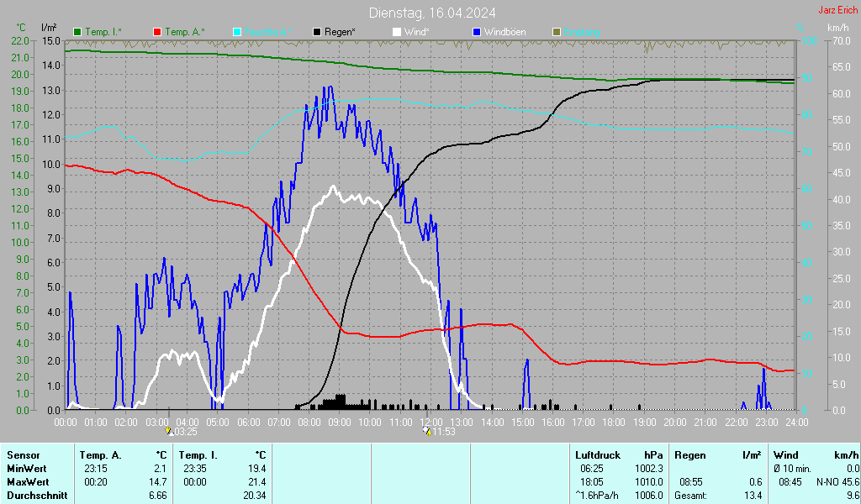Viewport: 861px width, 504px height.
Task: Click the 'Regen' column header in table
Action: [x=690, y=455]
